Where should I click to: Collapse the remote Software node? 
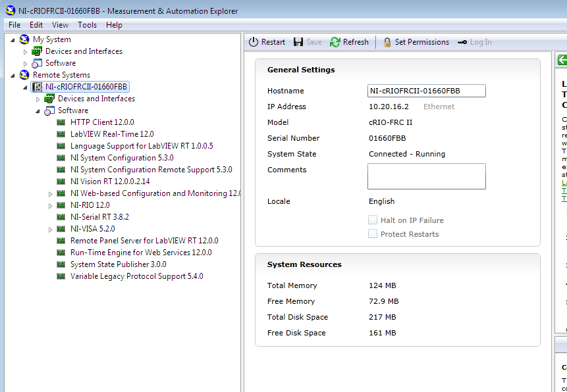click(x=38, y=111)
